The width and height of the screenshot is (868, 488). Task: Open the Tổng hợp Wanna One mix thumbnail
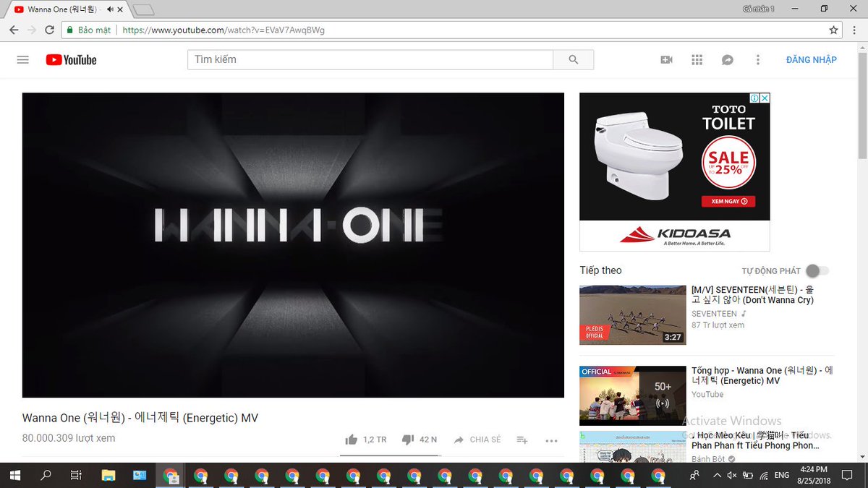click(633, 395)
